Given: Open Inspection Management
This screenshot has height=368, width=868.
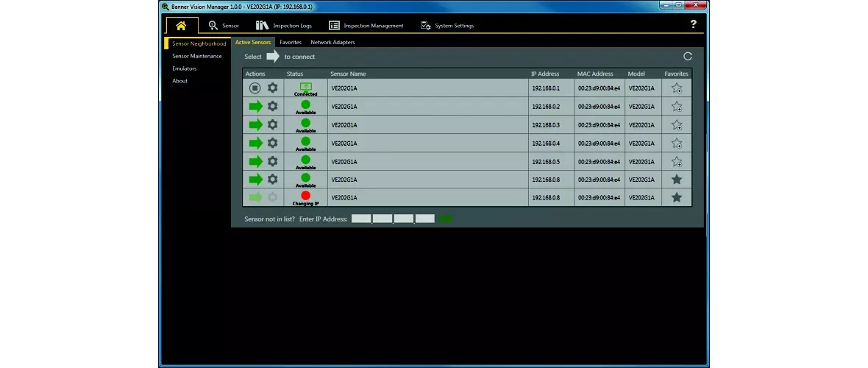Looking at the screenshot, I should [x=366, y=26].
